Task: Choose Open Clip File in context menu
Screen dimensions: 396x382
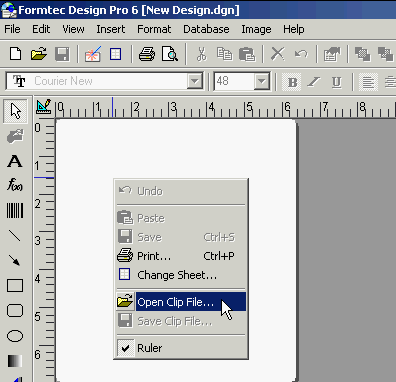Action: click(181, 302)
